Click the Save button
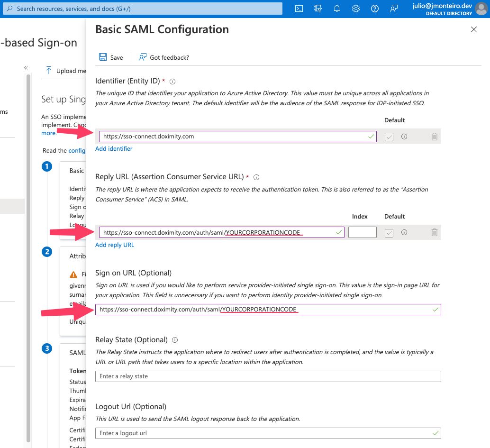Viewport: 490px width, 448px height. point(111,57)
